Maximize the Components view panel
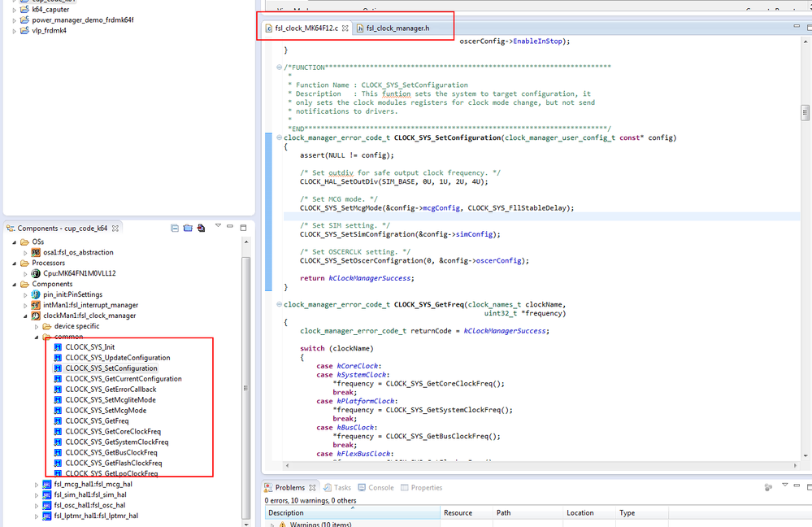 [243, 228]
